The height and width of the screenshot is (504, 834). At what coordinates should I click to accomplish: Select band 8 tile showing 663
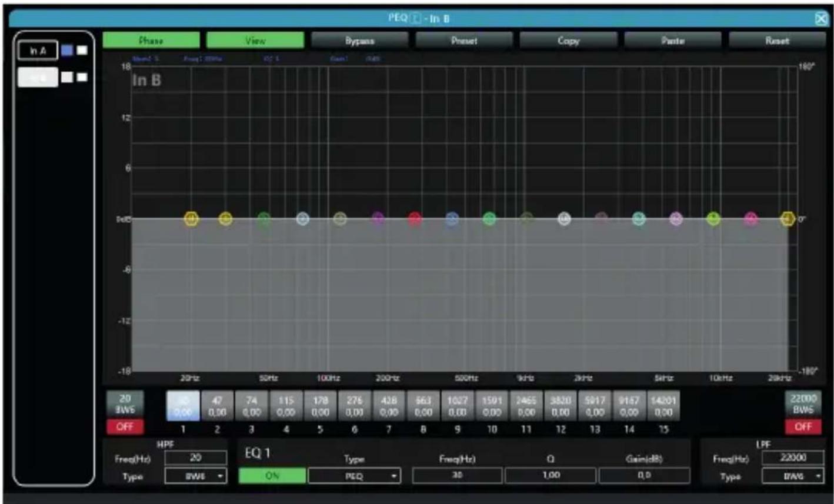[x=423, y=406]
